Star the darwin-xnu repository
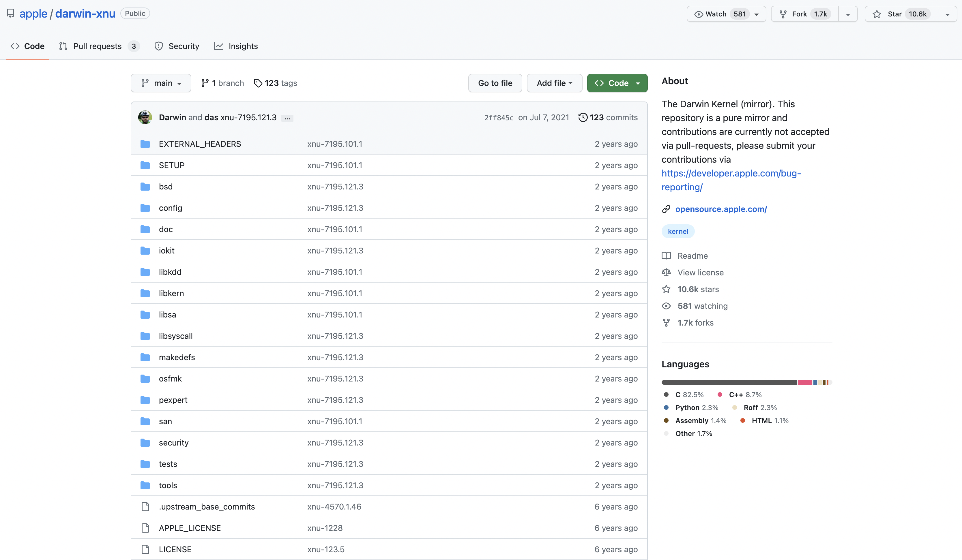The width and height of the screenshot is (962, 560). (x=901, y=14)
